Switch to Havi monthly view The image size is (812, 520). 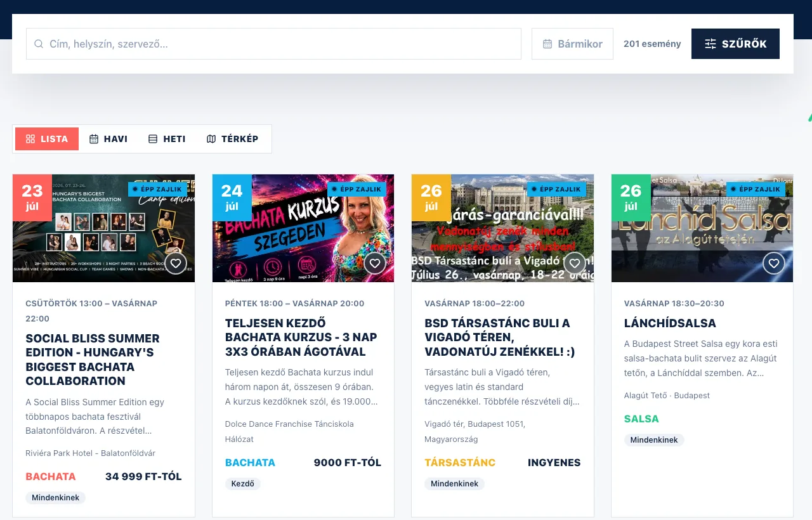(108, 139)
